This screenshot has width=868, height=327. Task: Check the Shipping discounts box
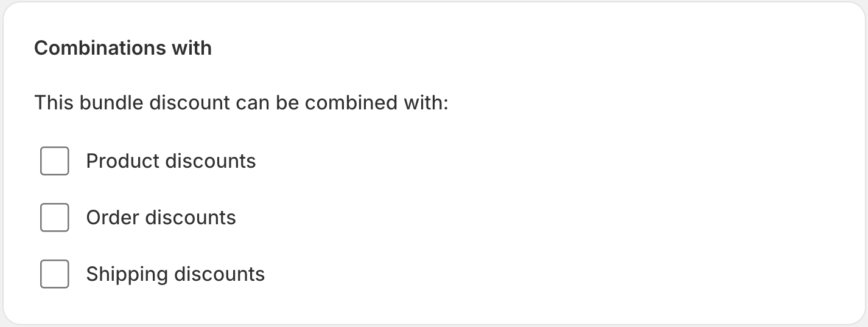click(x=54, y=274)
